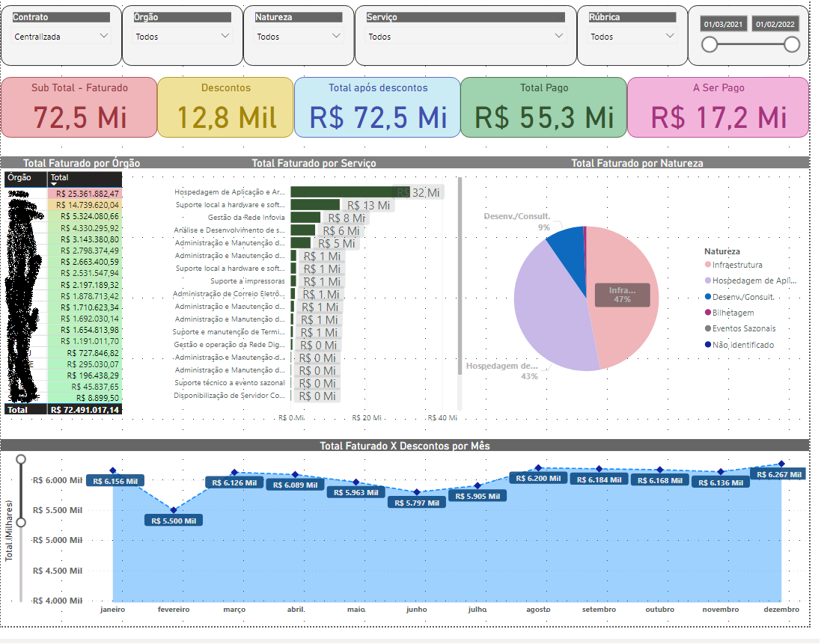Select Disponibilização de Servidor Co... label

[229, 395]
